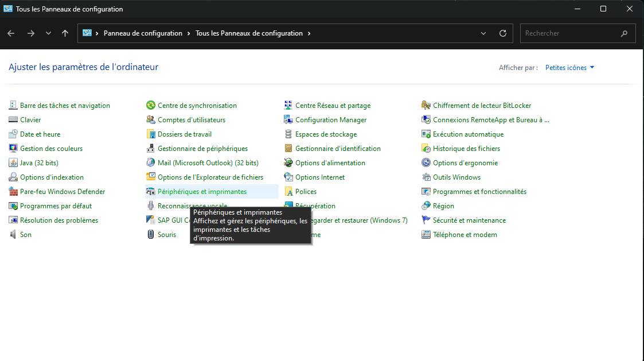This screenshot has width=644, height=361.
Task: Click the Sécurité et maintenance flag icon
Action: (x=426, y=220)
